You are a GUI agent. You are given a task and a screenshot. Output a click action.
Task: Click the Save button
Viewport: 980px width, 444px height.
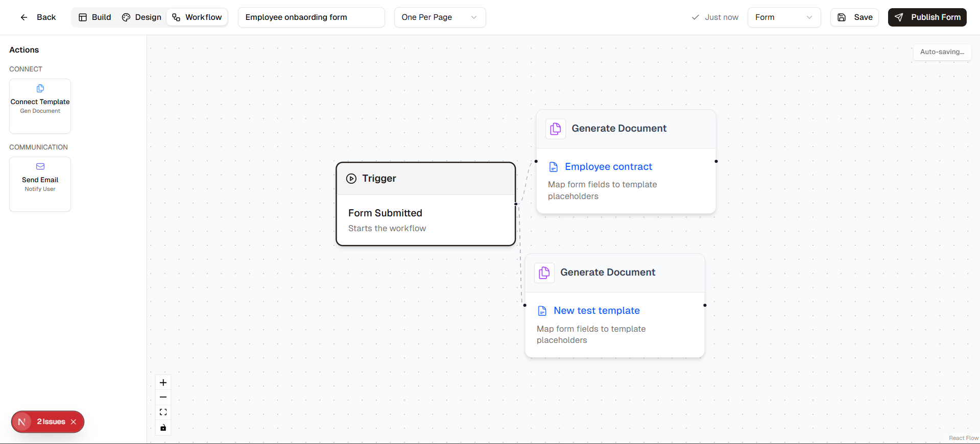coord(854,17)
